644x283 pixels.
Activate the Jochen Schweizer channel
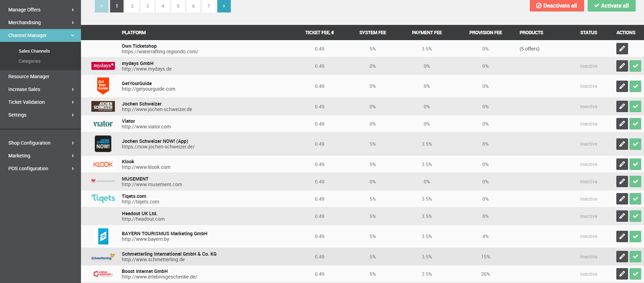(x=635, y=107)
